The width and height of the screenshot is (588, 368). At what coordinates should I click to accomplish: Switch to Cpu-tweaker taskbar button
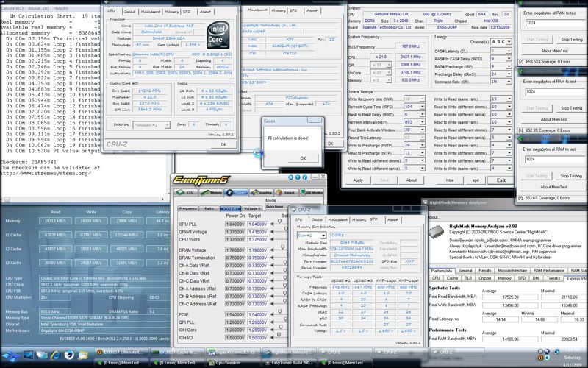click(232, 363)
